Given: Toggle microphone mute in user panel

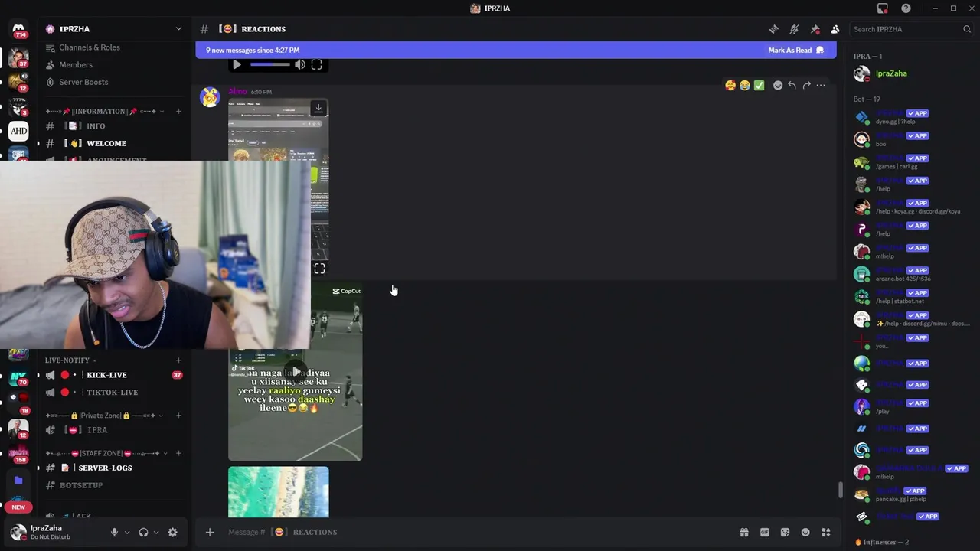Looking at the screenshot, I should click(114, 533).
